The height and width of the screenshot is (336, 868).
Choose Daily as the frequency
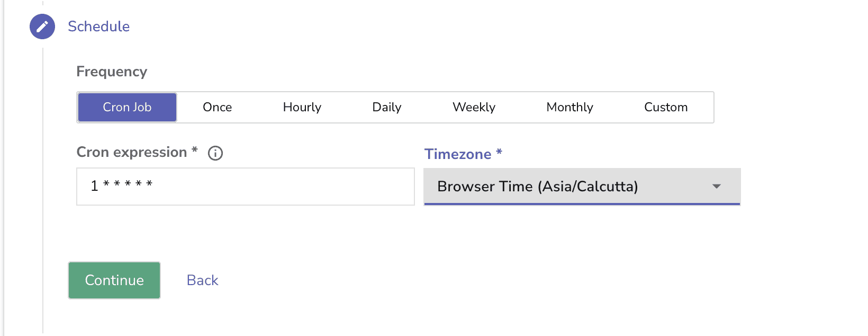click(386, 107)
